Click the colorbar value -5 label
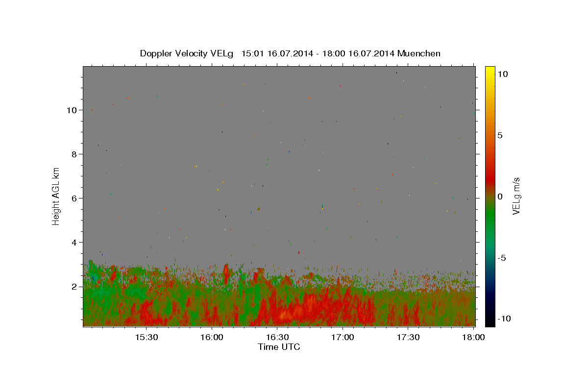The width and height of the screenshot is (588, 392). pyautogui.click(x=502, y=258)
